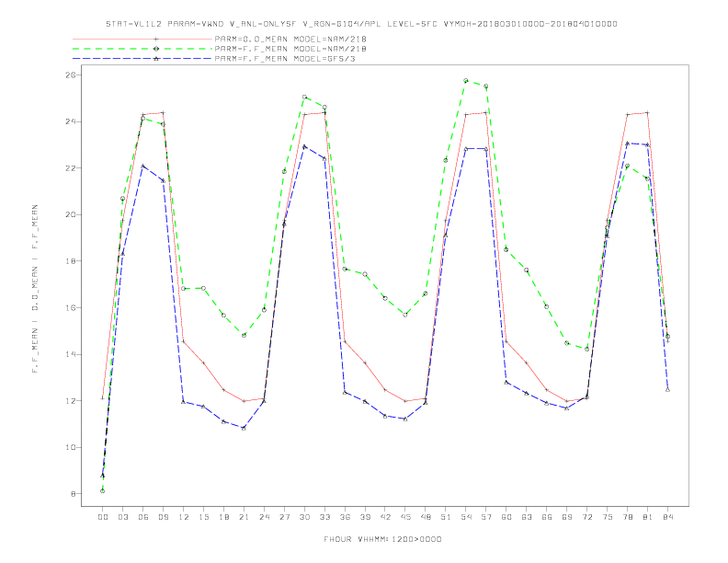The image size is (728, 563).
Task: Click y-axis tick label 20
Action: [x=73, y=214]
